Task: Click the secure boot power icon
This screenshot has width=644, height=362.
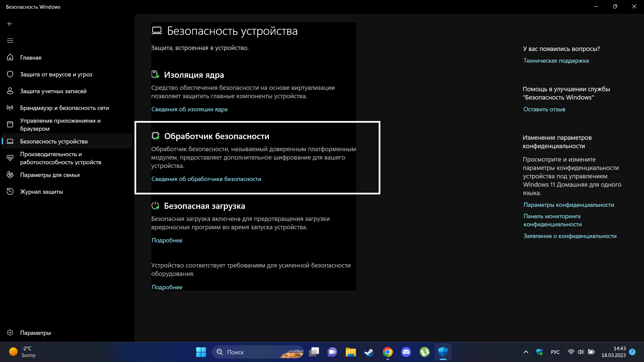Action: 155,205
